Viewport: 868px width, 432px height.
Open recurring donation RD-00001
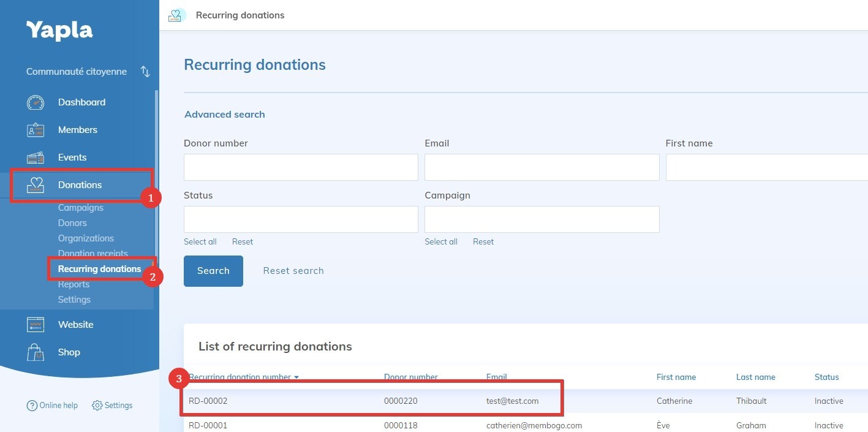pos(208,426)
